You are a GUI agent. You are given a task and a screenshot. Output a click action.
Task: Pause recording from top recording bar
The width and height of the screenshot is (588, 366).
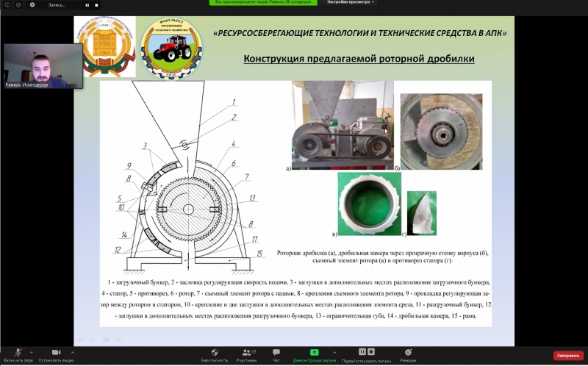(87, 5)
